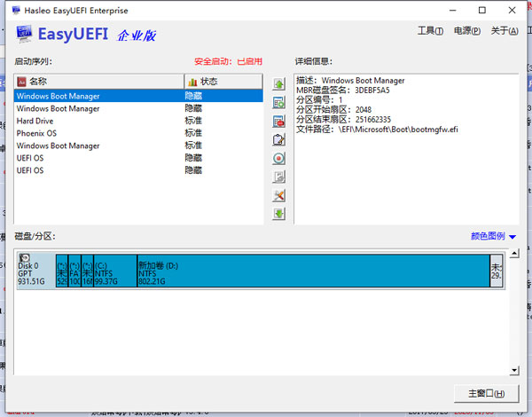Click the disk panel scrollbar up arrow
Screen dimensions: 532x417
[514, 254]
